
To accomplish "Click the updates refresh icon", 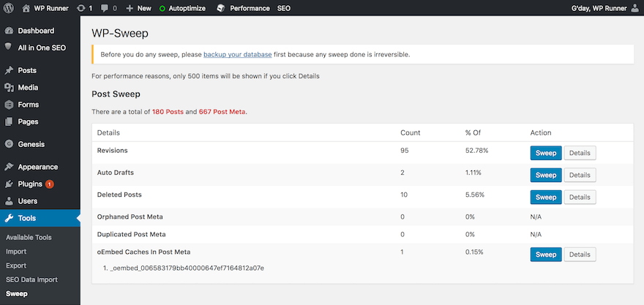I will [81, 8].
